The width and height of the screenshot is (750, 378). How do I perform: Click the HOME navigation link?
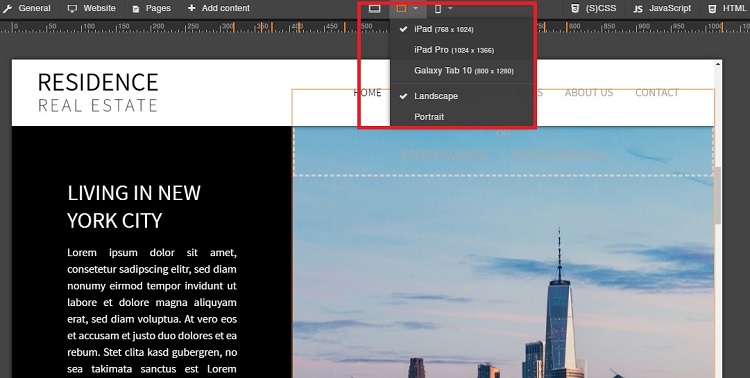367,93
